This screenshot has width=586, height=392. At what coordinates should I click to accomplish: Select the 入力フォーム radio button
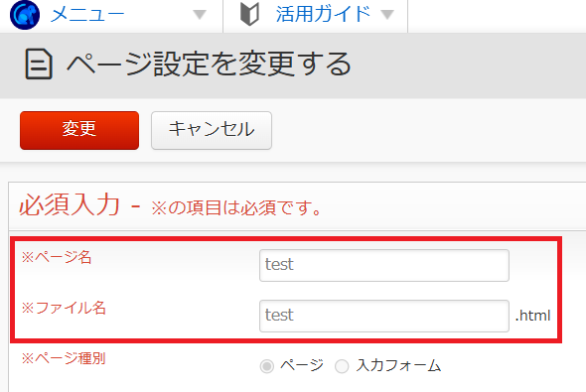coord(342,366)
